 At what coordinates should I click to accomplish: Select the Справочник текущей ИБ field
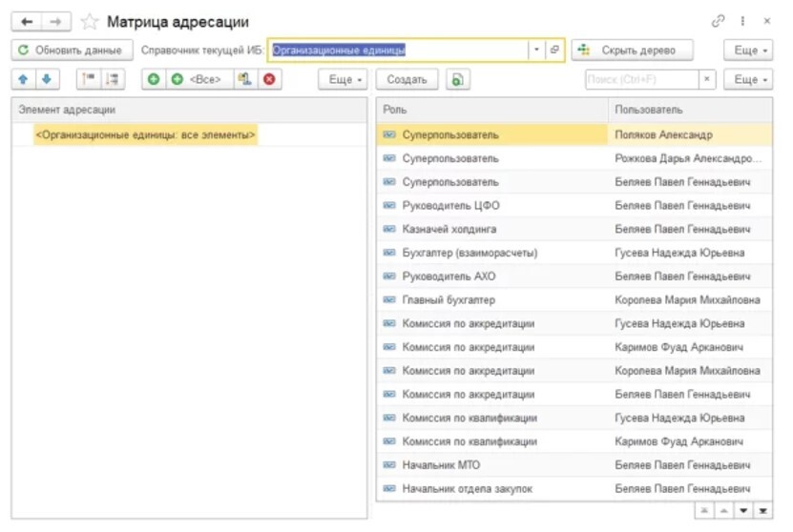[398, 50]
